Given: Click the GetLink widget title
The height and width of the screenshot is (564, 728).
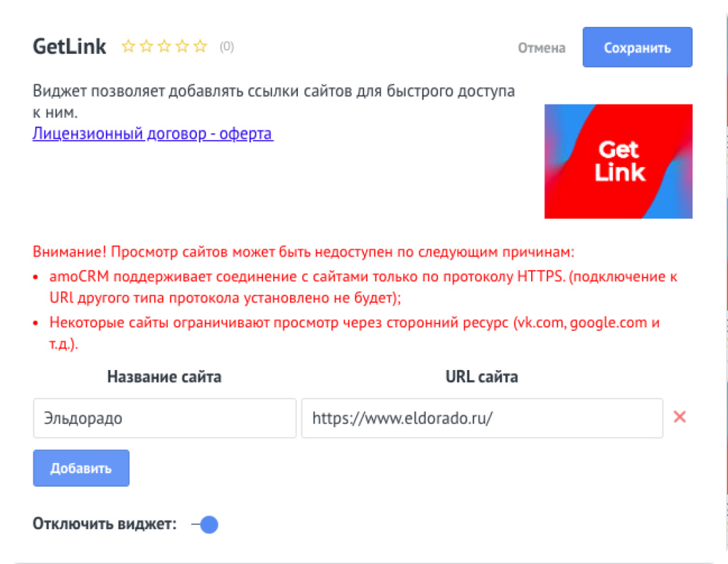Looking at the screenshot, I should 70,47.
